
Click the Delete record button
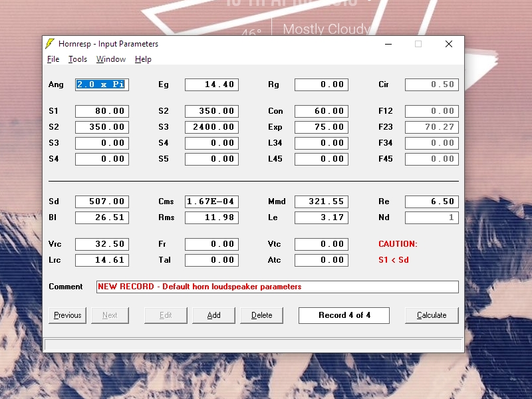pyautogui.click(x=261, y=315)
